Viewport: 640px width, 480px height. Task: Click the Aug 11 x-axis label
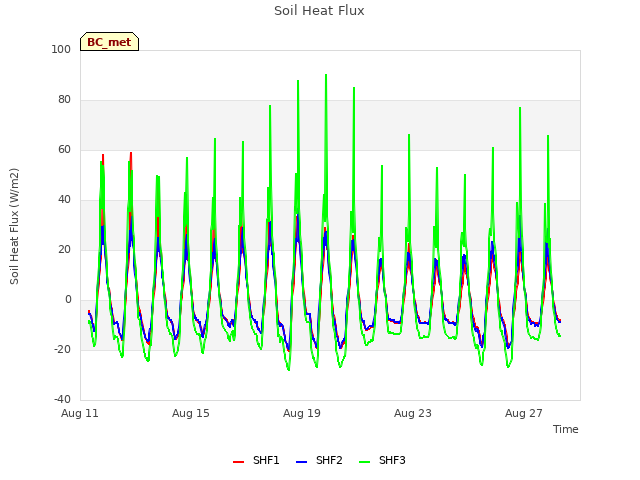click(x=80, y=413)
